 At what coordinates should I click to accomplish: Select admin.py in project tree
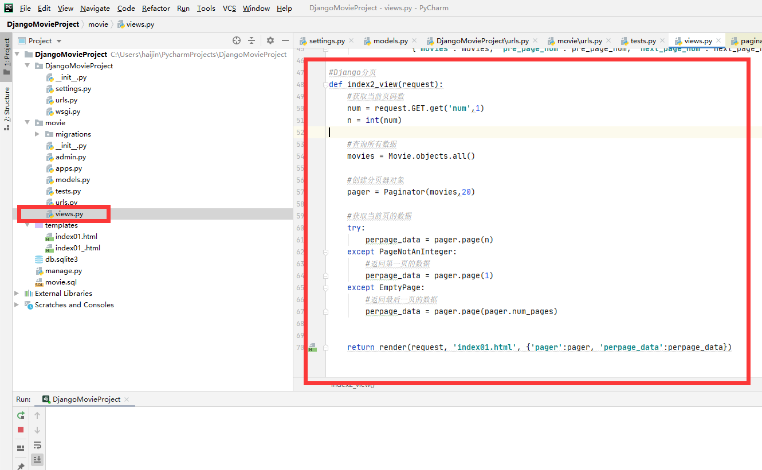[x=66, y=157]
